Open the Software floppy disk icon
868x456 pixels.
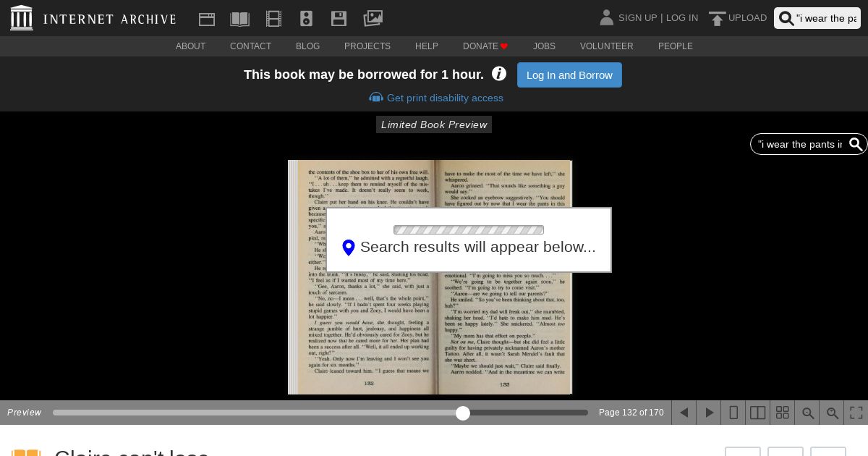339,19
